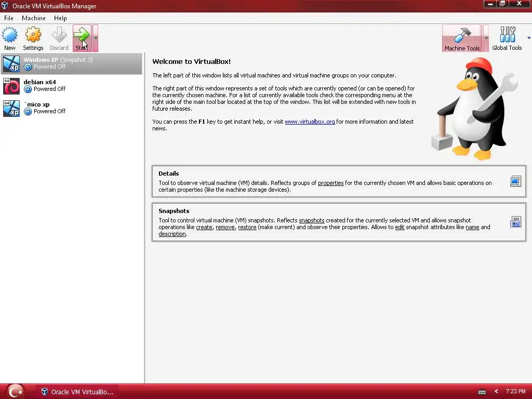Open the Snapshots tool camera icon

tap(515, 222)
